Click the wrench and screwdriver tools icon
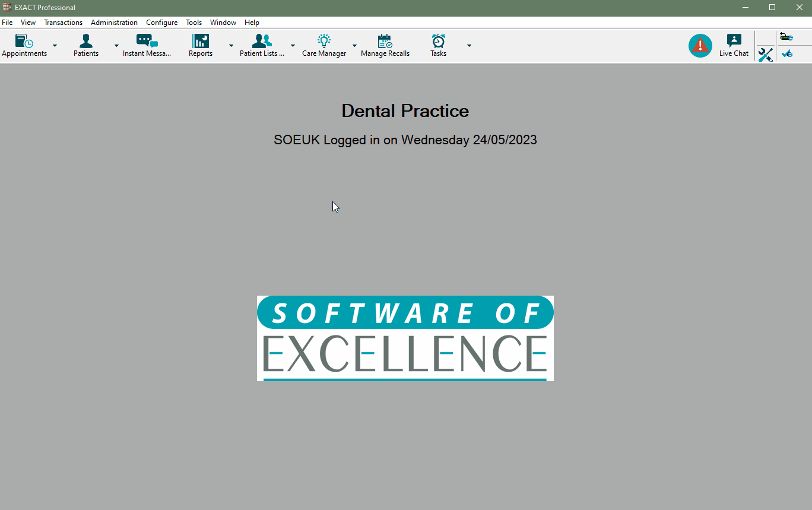 (766, 55)
